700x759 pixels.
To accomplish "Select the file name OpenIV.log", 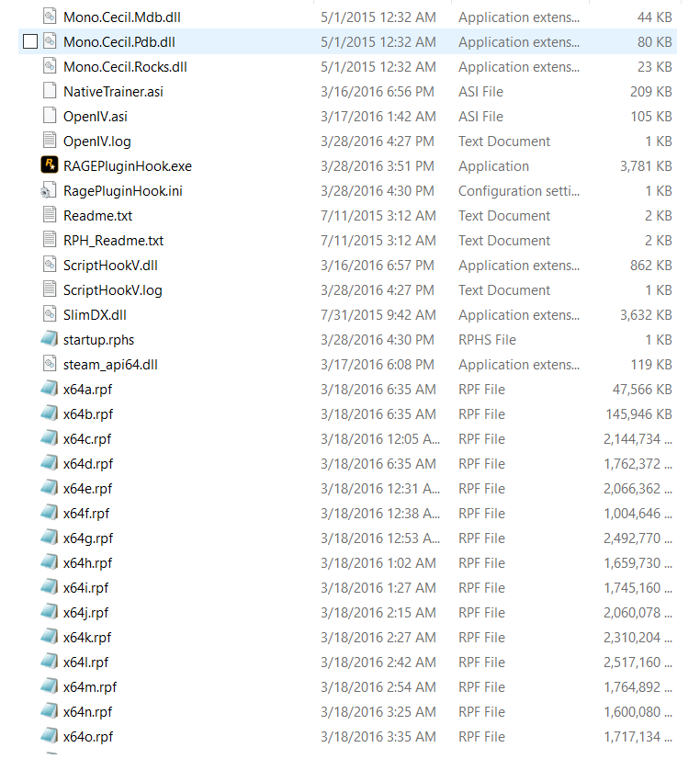I will 97,142.
